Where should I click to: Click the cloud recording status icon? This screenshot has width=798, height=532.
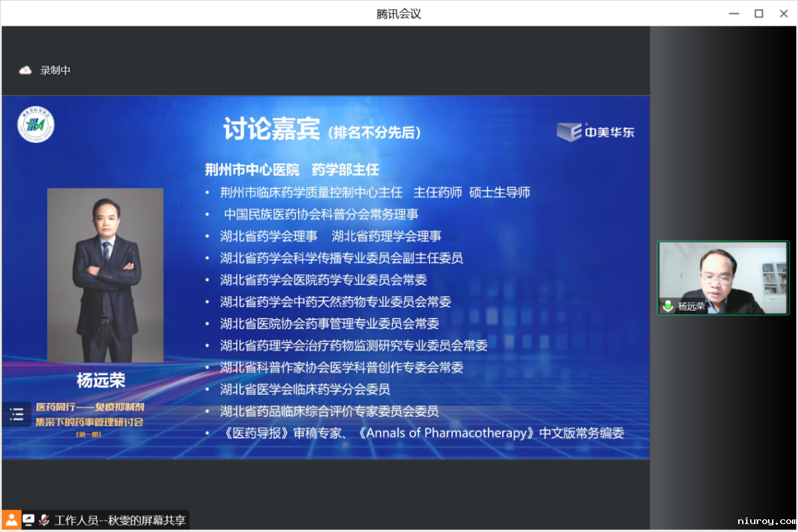pos(25,70)
